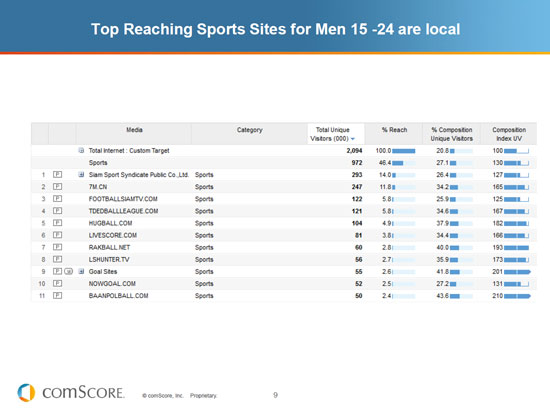Sort by % Composition Unique Visitors header
550x408 pixels.
[452, 134]
